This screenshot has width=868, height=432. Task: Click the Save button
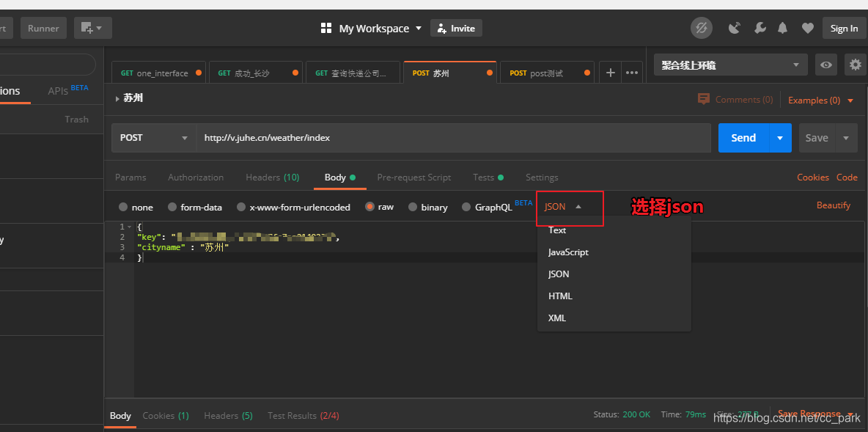(x=817, y=138)
